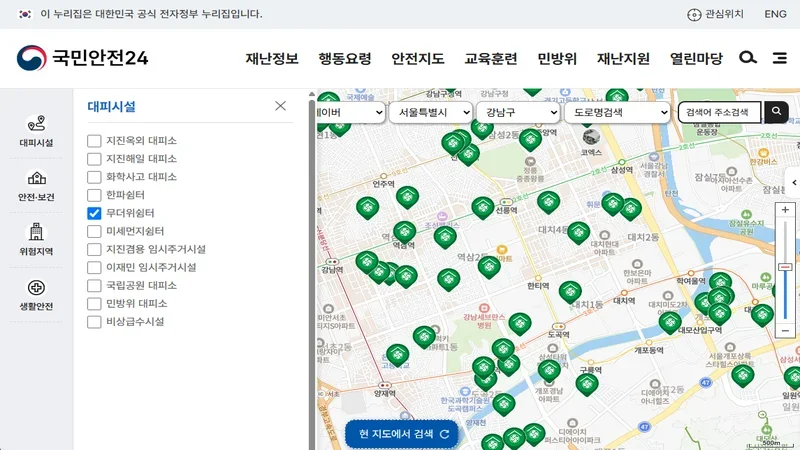Zoom out with the map minus button
Viewport: 800px width, 450px height.
click(x=785, y=331)
